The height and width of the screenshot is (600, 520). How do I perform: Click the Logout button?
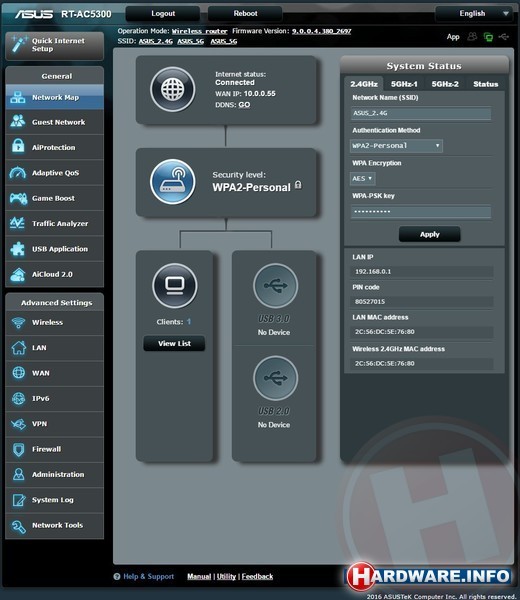point(163,13)
